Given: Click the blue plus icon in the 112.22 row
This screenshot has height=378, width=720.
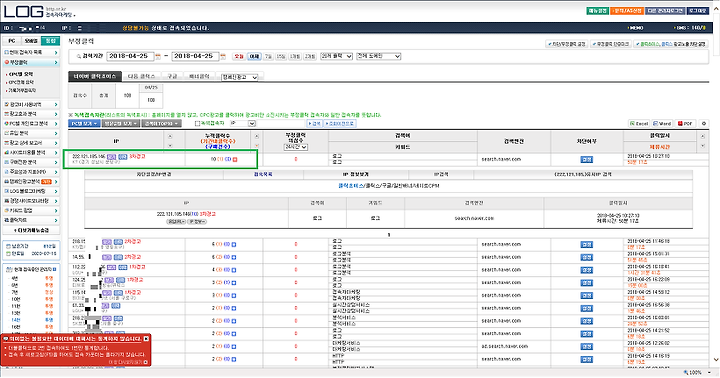Looking at the screenshot, I should pos(234,270).
